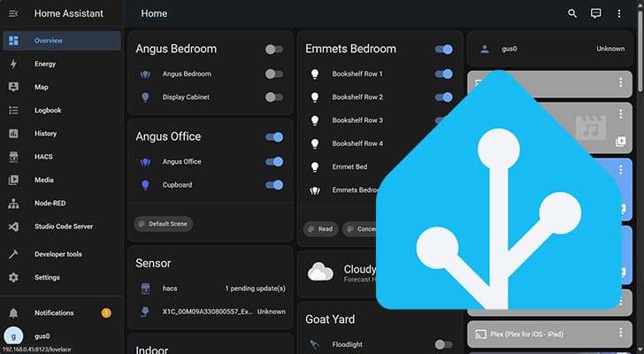Activate the Default Scene button
The height and width of the screenshot is (354, 644).
[164, 224]
